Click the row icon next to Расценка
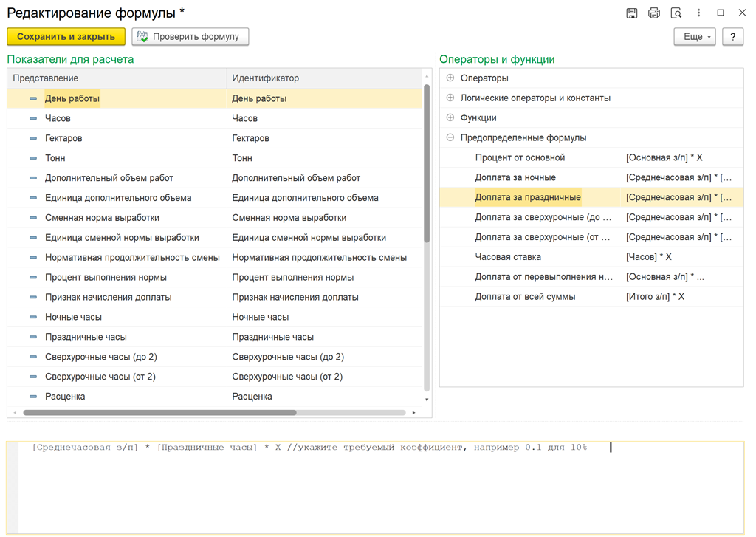Viewport: 756px width, 537px height. (33, 397)
